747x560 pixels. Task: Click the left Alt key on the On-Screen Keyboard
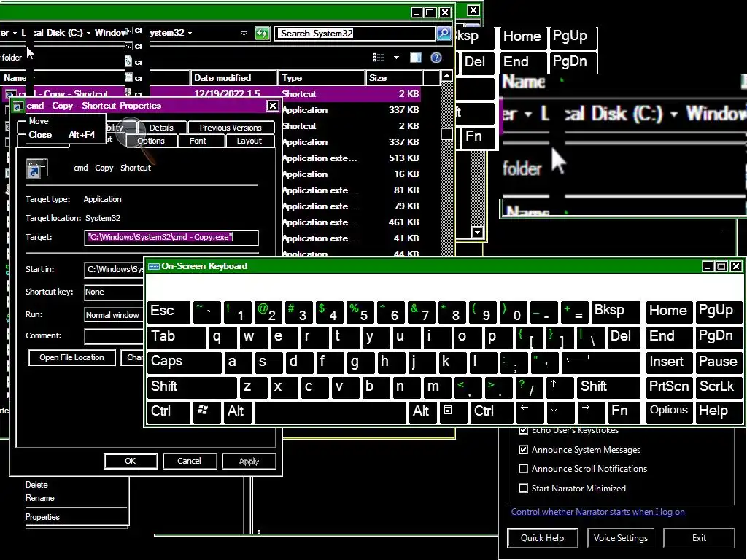[237, 411]
